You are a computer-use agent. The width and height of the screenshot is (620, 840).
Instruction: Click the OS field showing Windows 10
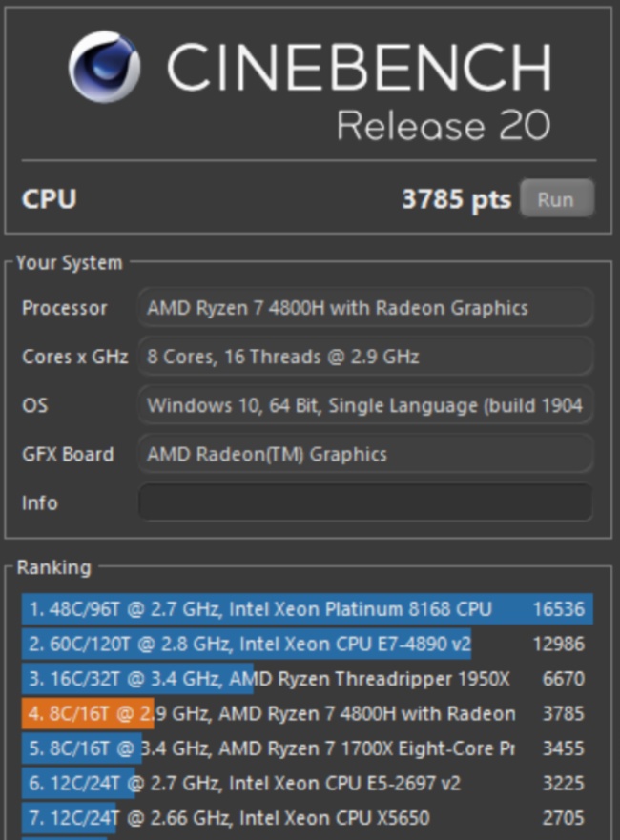coord(365,405)
